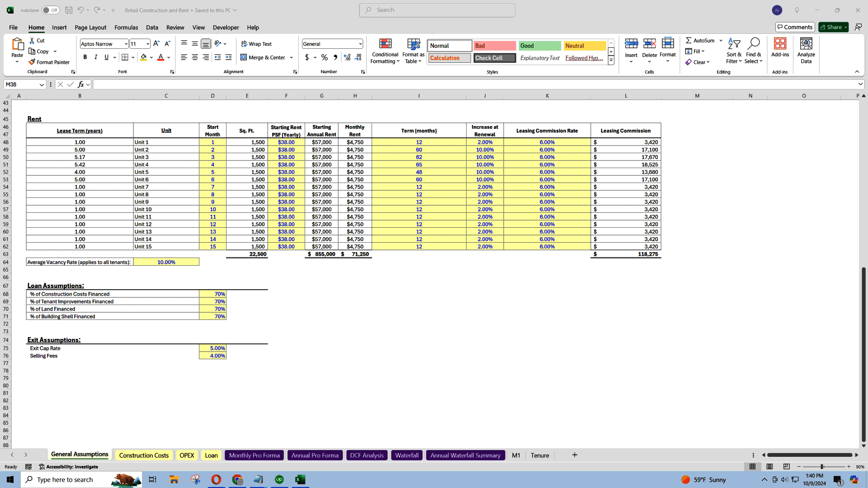Click the Underline button
This screenshot has height=488, width=868.
(x=107, y=57)
